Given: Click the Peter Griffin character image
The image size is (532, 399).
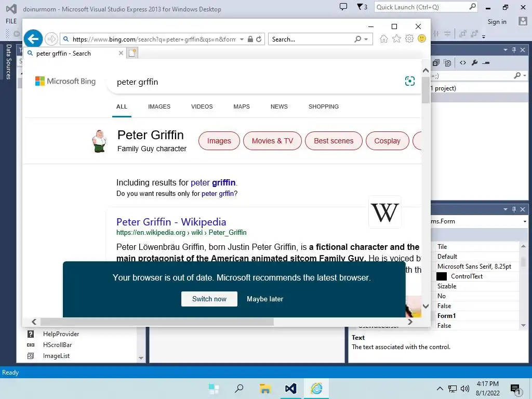Looking at the screenshot, I should 99,141.
